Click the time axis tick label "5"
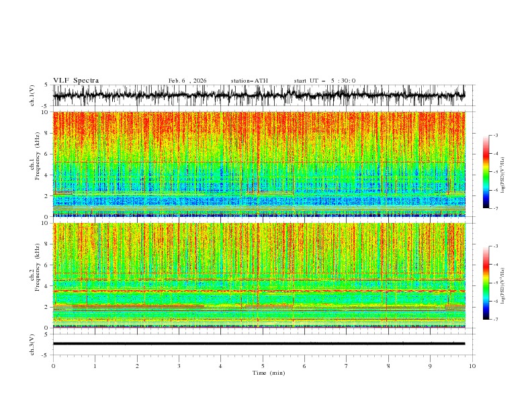This screenshot has width=532, height=411. (263, 366)
